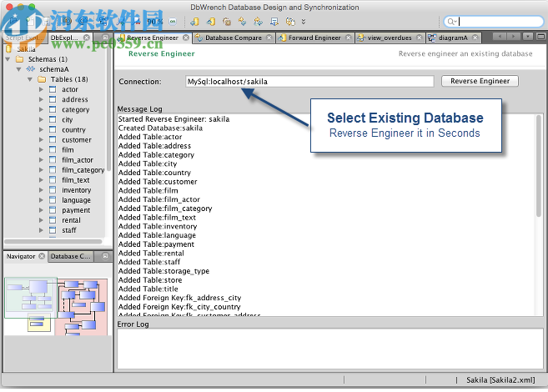Click the second compare arrows toolbar icon
548x392 pixels.
tap(258, 22)
